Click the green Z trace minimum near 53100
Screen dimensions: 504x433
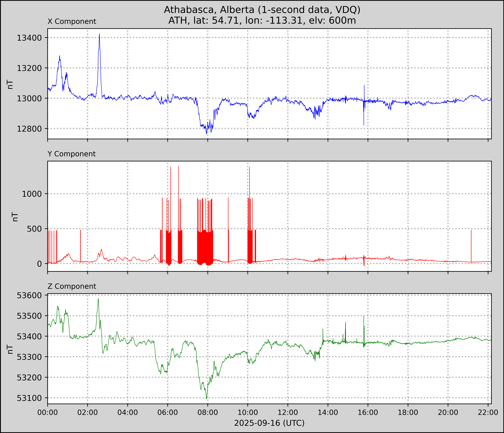coord(206,398)
